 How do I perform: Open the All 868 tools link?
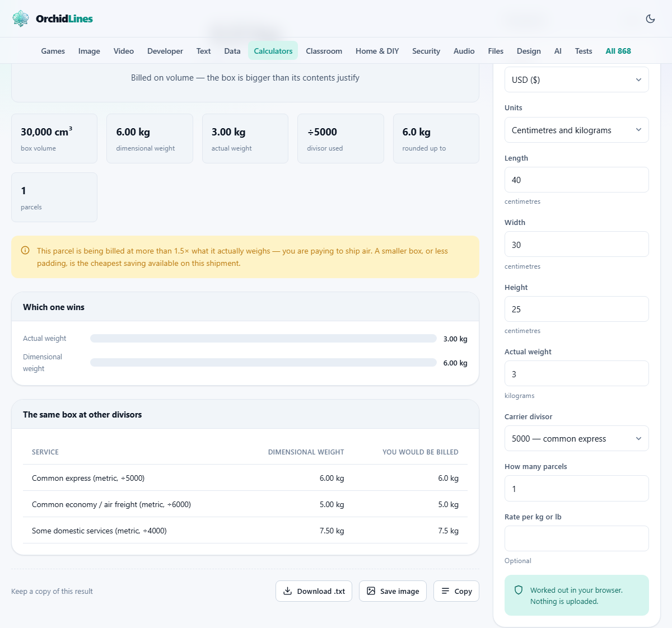(x=618, y=51)
